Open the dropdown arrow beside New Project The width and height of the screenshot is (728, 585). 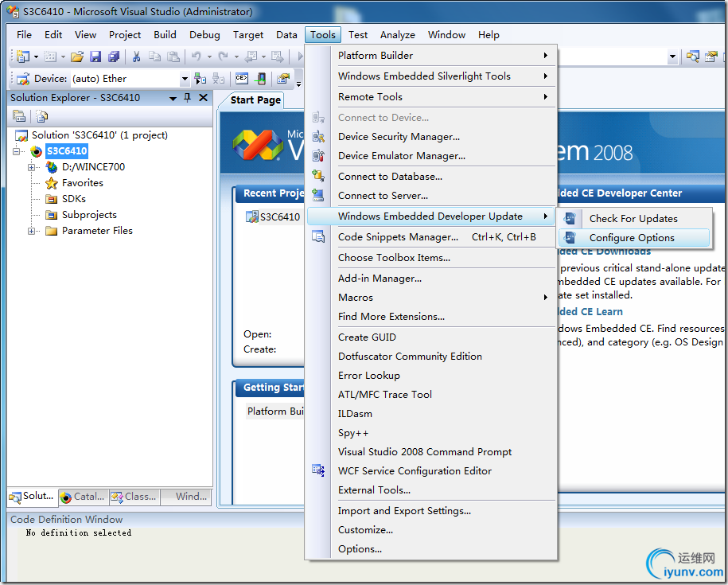tap(36, 57)
